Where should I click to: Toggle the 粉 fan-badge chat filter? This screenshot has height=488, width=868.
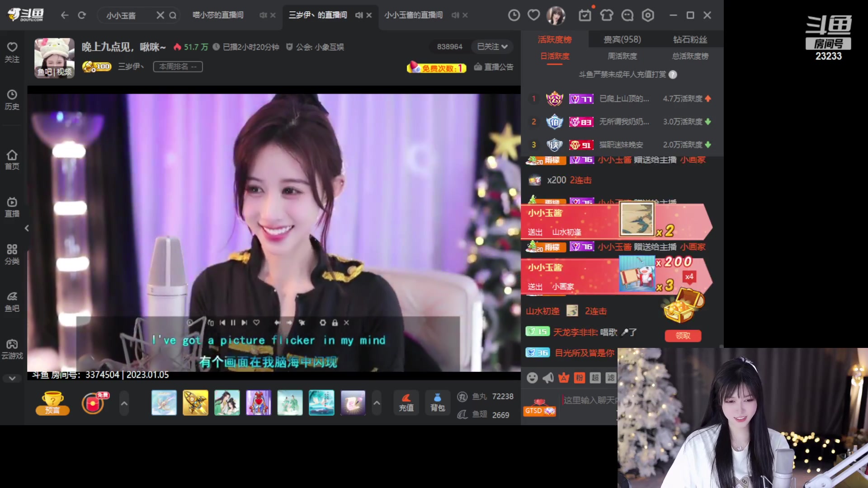pos(580,378)
